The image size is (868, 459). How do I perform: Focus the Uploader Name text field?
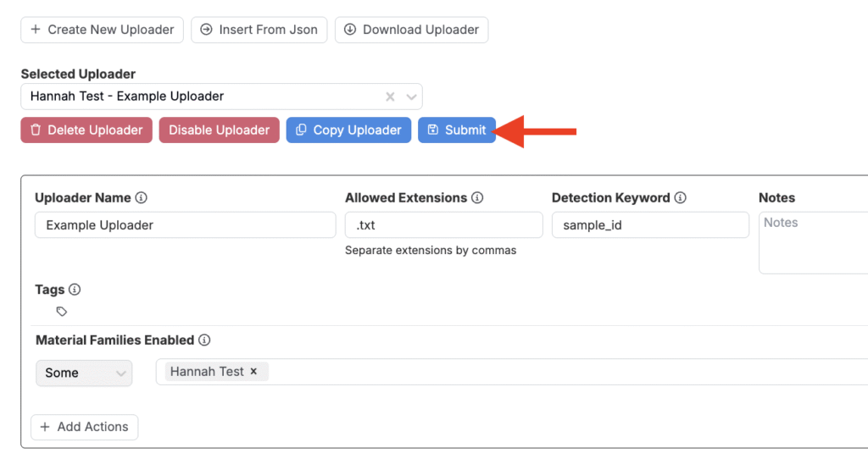186,225
